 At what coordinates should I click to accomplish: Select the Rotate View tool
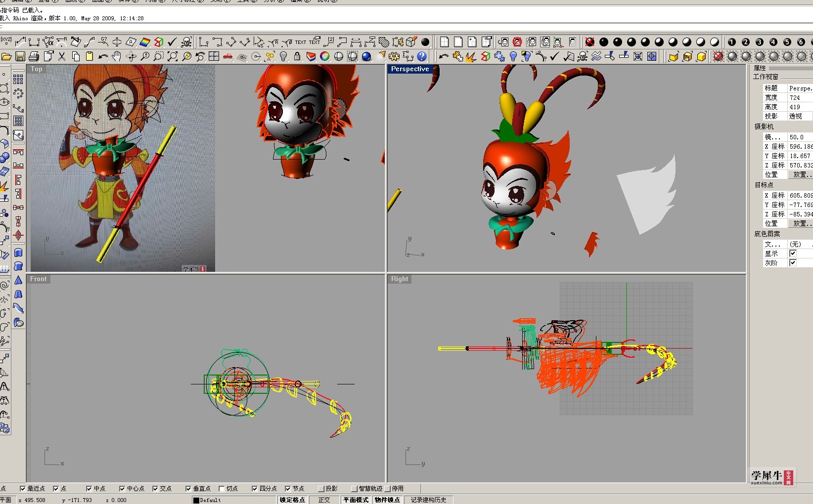(x=131, y=56)
